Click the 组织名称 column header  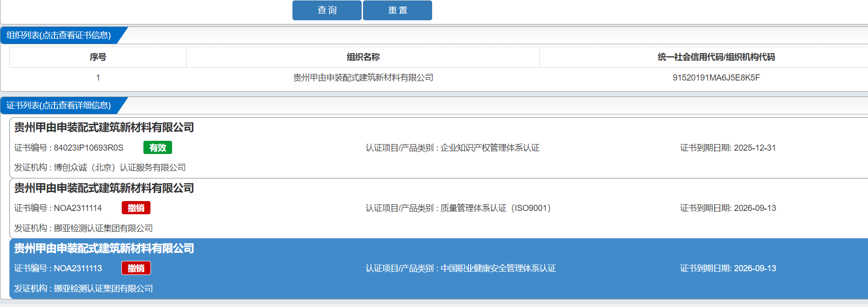pyautogui.click(x=363, y=57)
